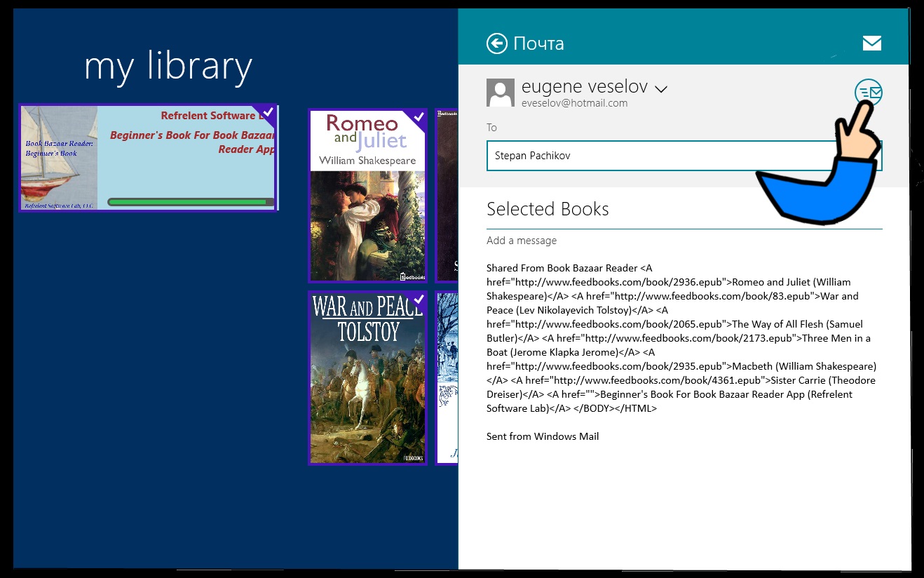Image resolution: width=924 pixels, height=578 pixels.
Task: Open the eveselov@hotmail.com account selector
Action: click(574, 103)
